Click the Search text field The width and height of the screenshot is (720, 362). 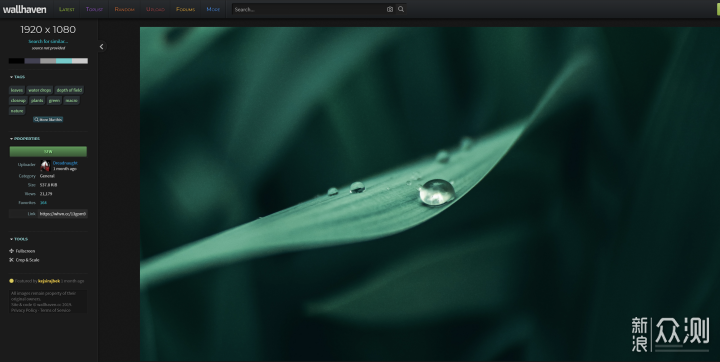point(310,9)
